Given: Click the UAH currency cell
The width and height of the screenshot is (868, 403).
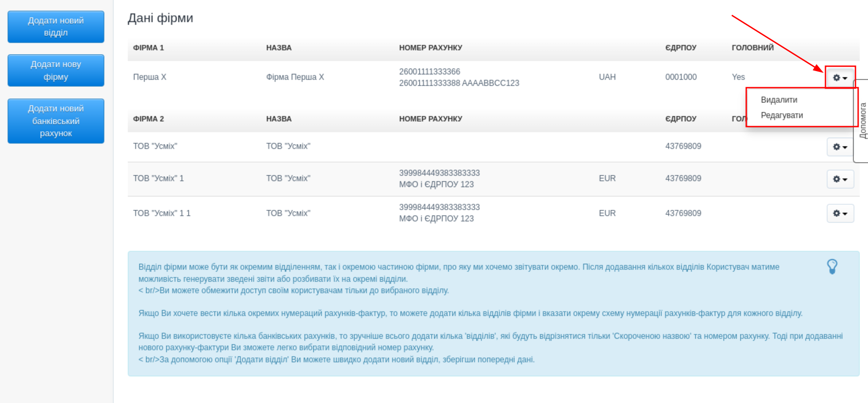Looking at the screenshot, I should [x=607, y=77].
